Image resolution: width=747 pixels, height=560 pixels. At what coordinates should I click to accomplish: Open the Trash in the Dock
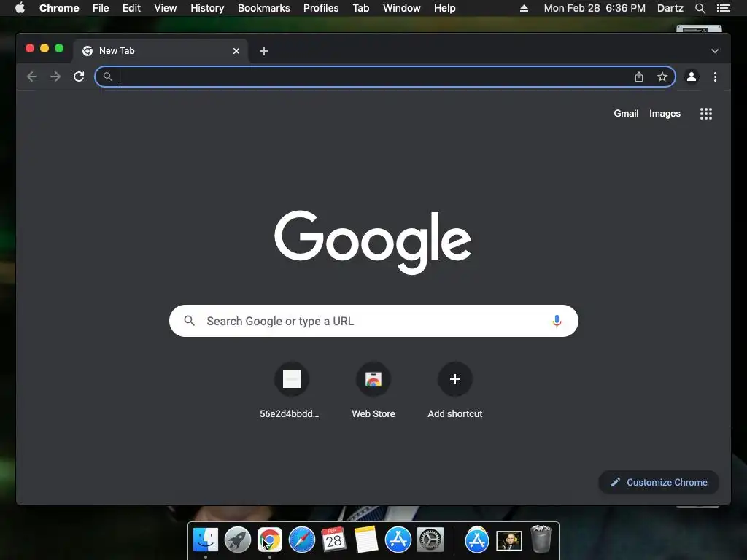[x=541, y=539]
